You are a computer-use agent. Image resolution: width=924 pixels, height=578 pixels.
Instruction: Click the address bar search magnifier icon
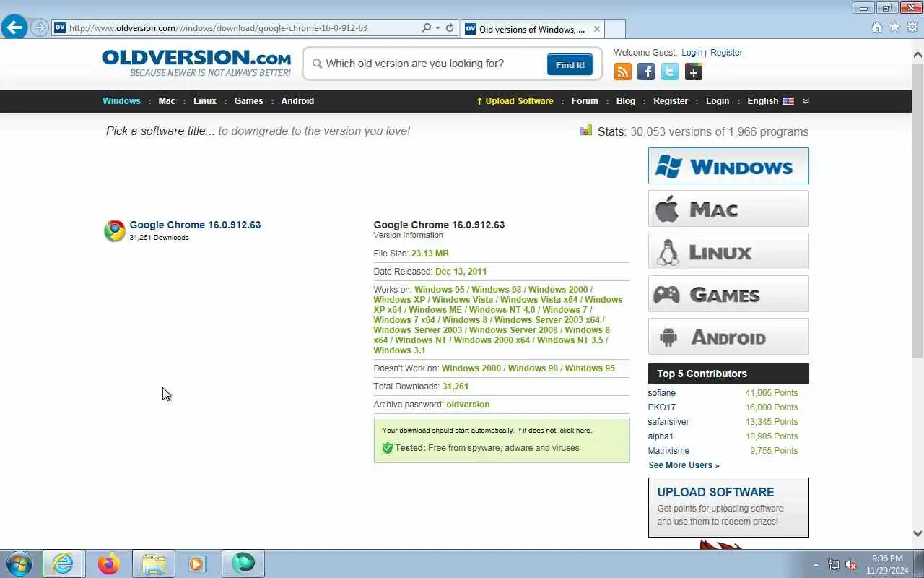(426, 28)
